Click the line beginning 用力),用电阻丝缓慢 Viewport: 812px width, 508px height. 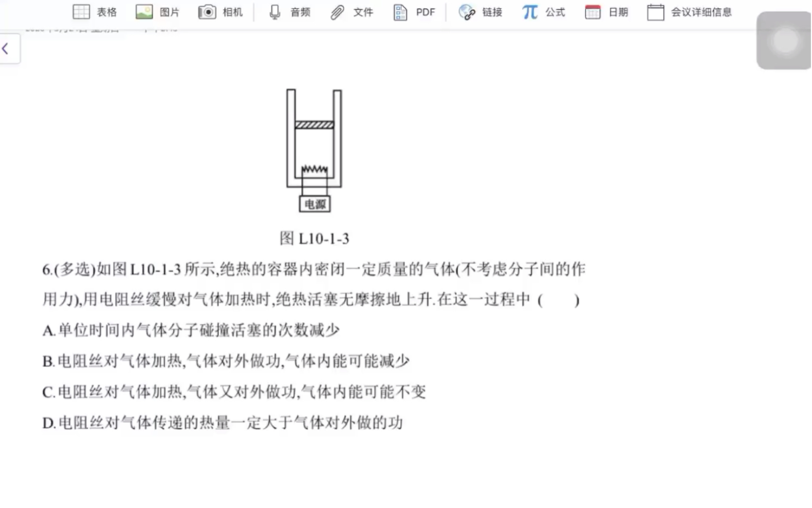click(x=311, y=300)
